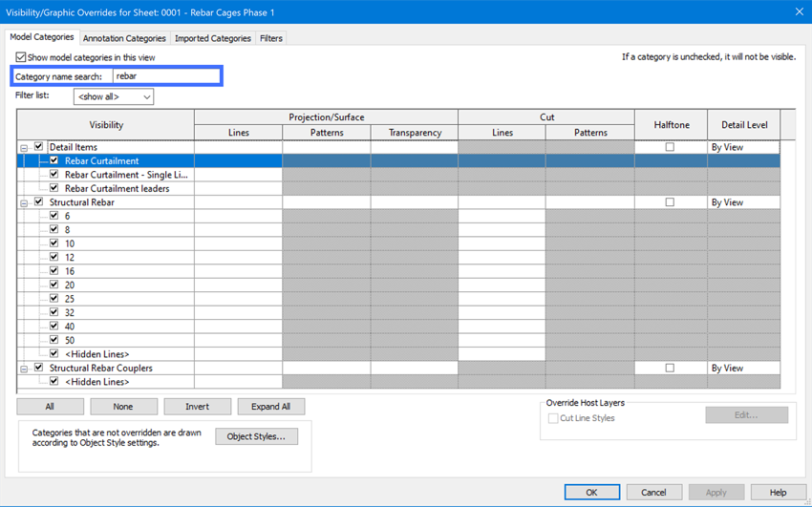Confirm with the OK button
The width and height of the screenshot is (812, 507).
592,493
